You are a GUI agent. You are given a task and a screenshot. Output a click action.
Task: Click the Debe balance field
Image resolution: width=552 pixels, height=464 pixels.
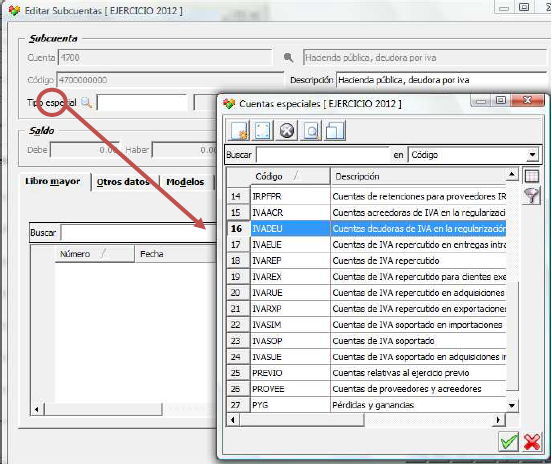point(85,150)
